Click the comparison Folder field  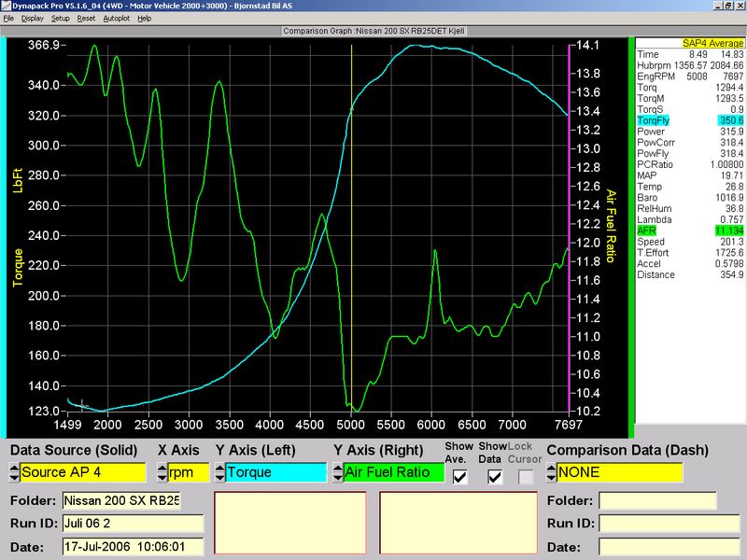[x=657, y=500]
